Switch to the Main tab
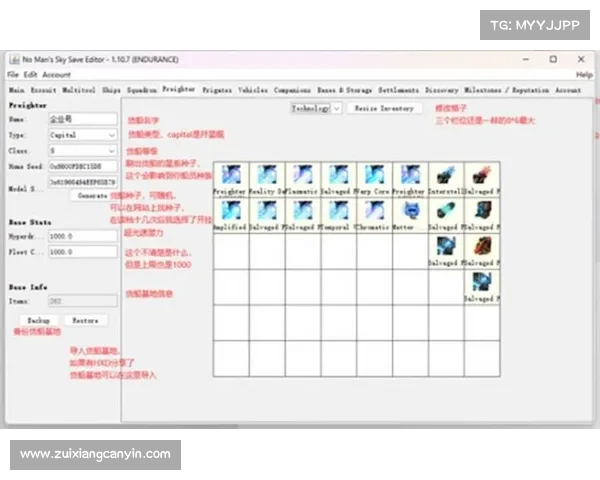The height and width of the screenshot is (480, 600). click(x=17, y=90)
